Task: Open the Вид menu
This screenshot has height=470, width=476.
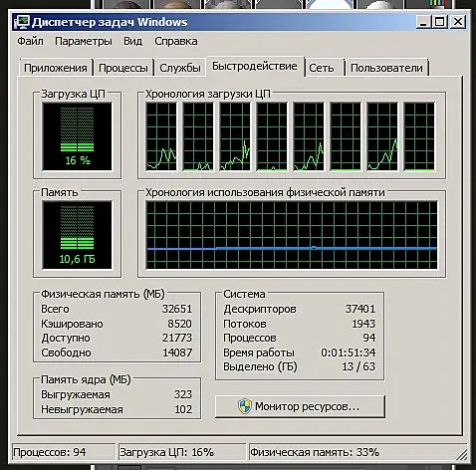Action: click(132, 41)
